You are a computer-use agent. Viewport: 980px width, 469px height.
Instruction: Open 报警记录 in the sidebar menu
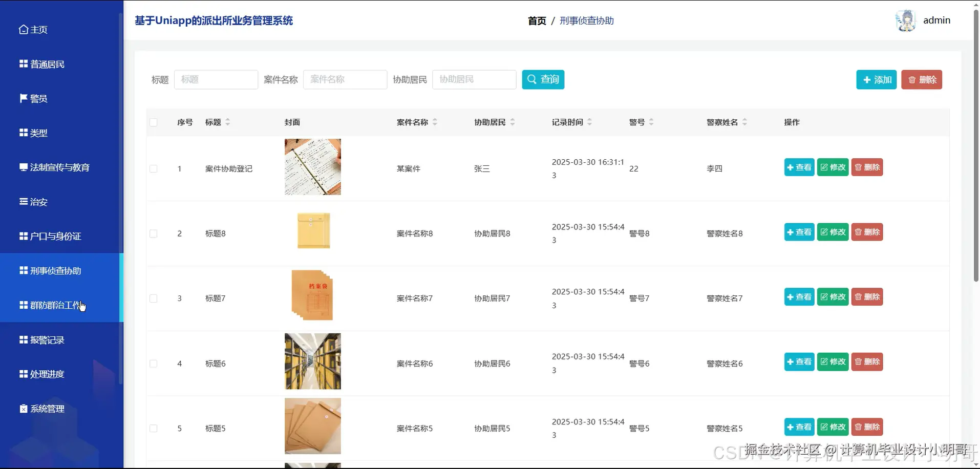point(23,339)
